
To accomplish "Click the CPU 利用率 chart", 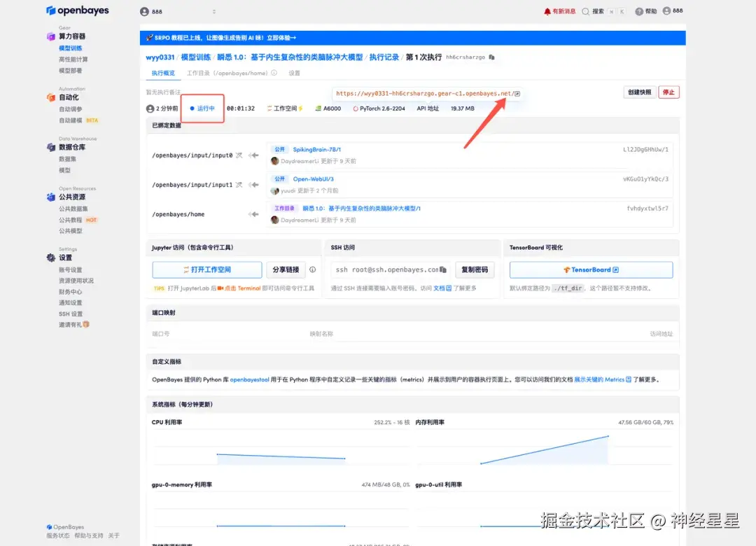I will click(281, 449).
